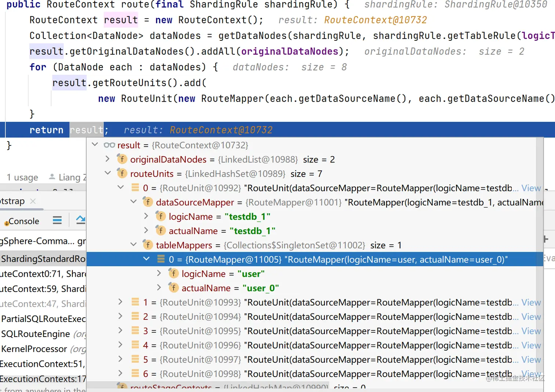555x392 pixels.
Task: Expand routeUnits element 6 RouteUnit@10998
Action: point(120,373)
